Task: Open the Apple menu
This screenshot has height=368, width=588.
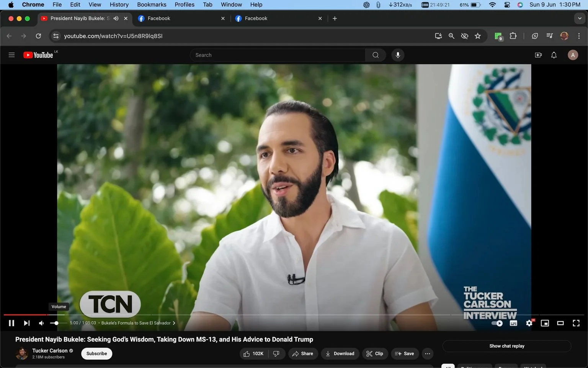Action: coord(11,5)
